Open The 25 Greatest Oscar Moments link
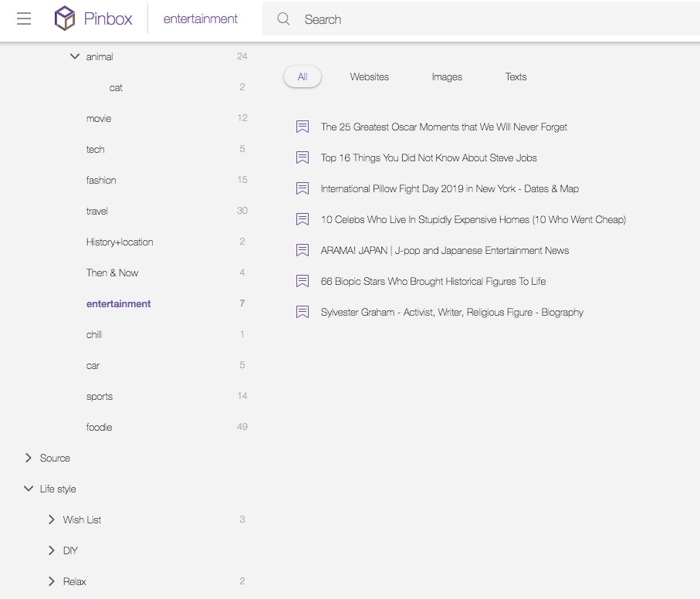The image size is (700, 599). [444, 127]
